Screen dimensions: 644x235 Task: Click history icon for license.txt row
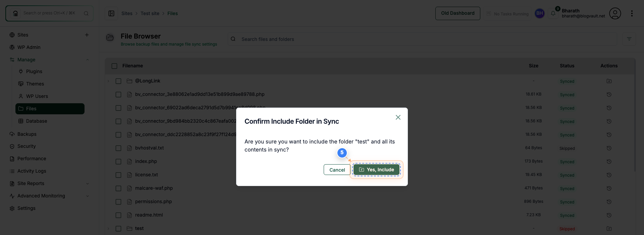point(609,175)
